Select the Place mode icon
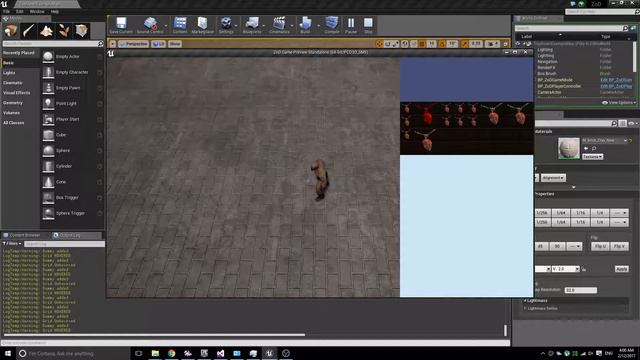The width and height of the screenshot is (640, 360). pos(11,31)
